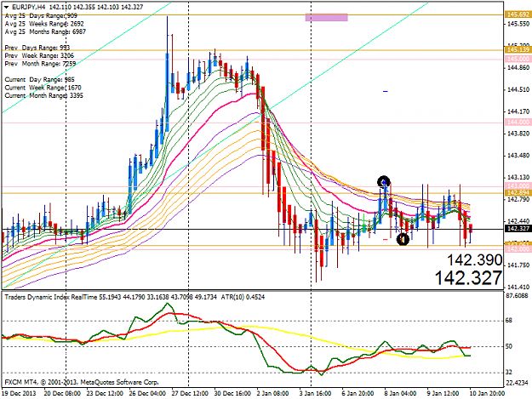
Task: Click the small blue dash marker near 144.510
Action: click(385, 91)
